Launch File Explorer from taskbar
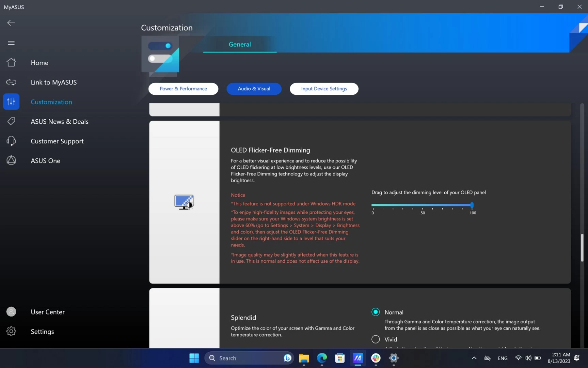The image size is (588, 368). (x=304, y=358)
